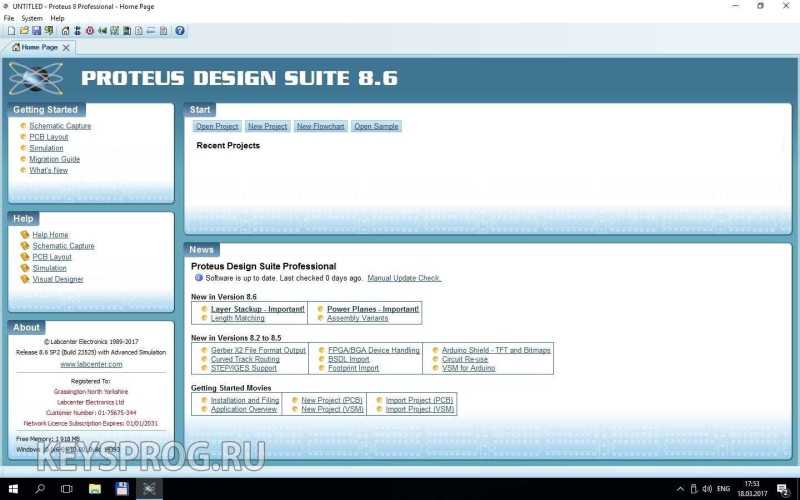This screenshot has width=800, height=500.
Task: Open the Visual Designer help link
Action: 58,280
